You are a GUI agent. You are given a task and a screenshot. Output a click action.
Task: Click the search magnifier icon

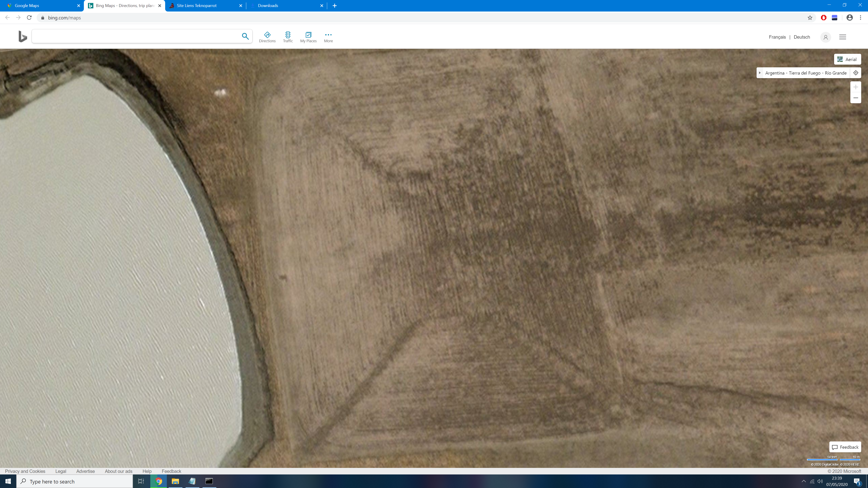(245, 36)
